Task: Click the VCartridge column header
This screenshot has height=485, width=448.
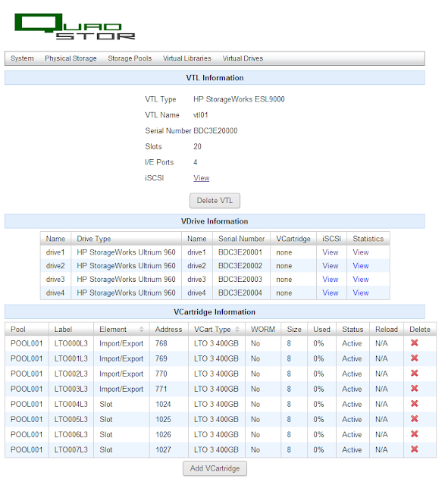Action: click(293, 239)
